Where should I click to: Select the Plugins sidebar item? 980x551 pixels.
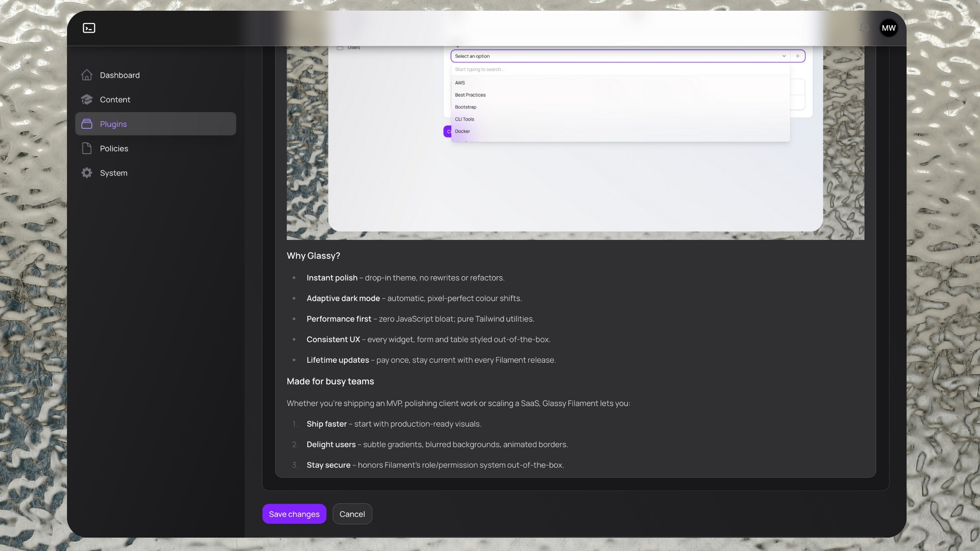click(x=155, y=124)
